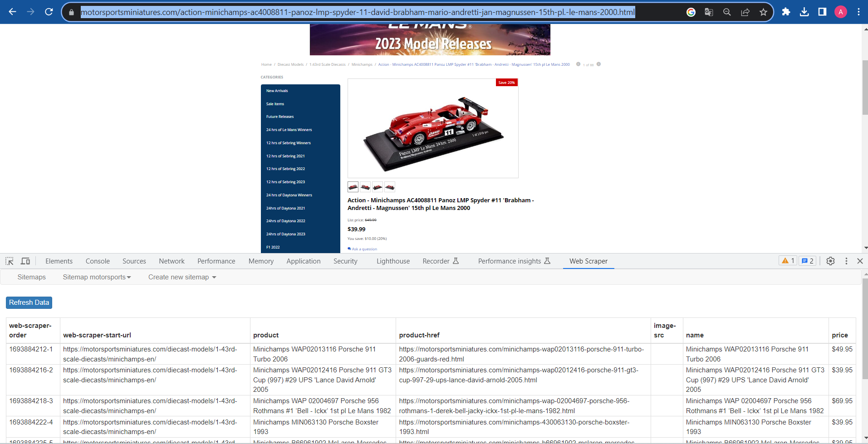868x444 pixels.
Task: Toggle the browser side panel icon
Action: point(822,12)
